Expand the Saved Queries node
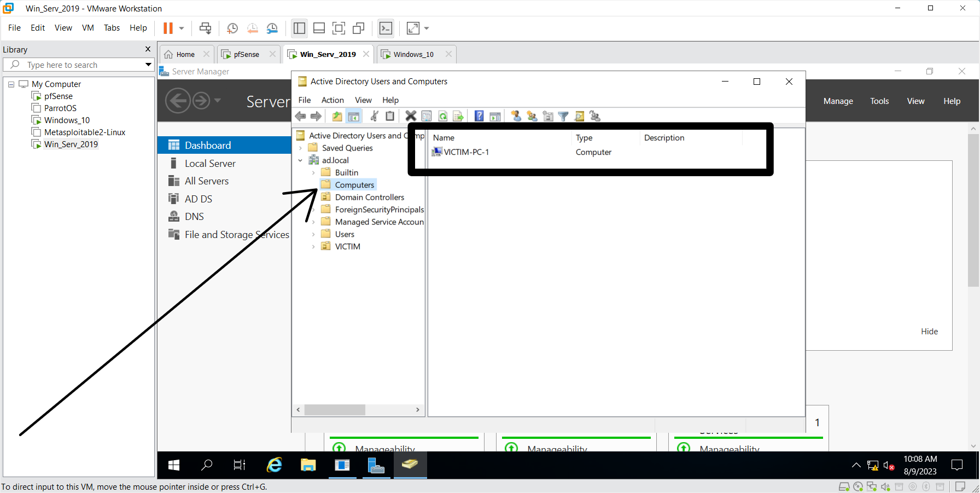This screenshot has width=980, height=493. click(x=300, y=148)
